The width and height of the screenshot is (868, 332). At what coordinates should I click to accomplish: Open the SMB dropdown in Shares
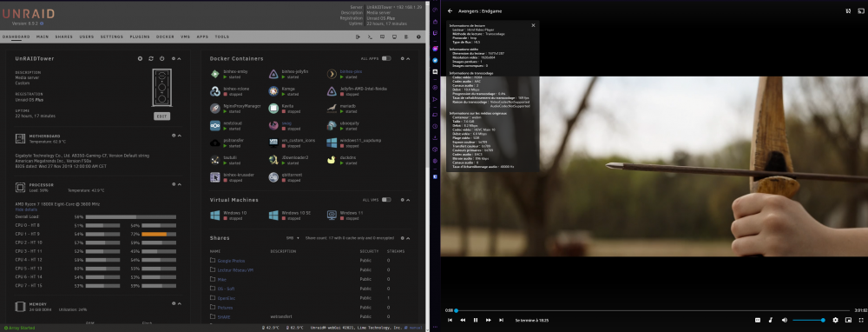[293, 238]
